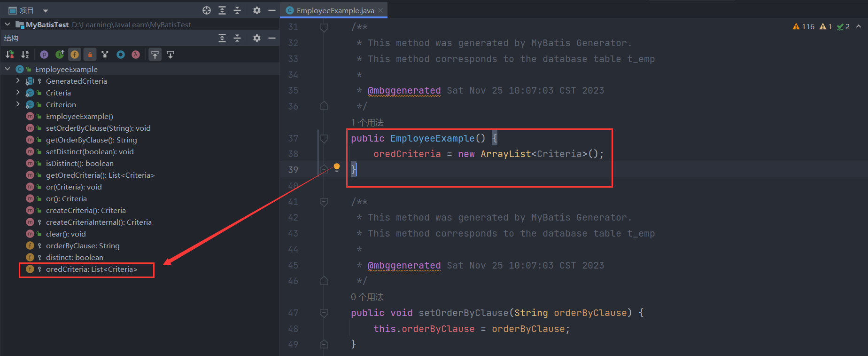Click the '1 个用法' usages hint

click(367, 122)
